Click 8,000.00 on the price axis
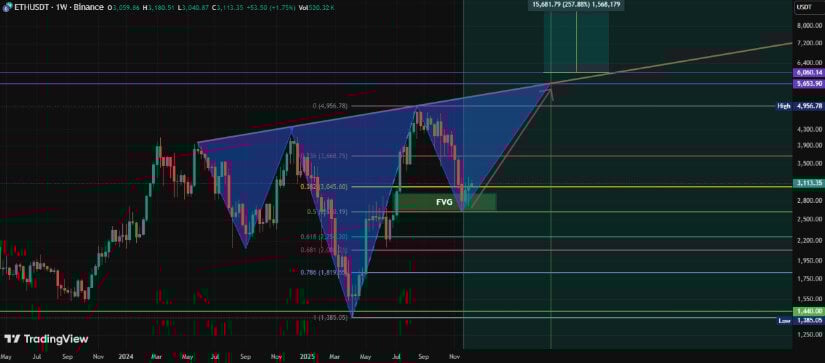 pyautogui.click(x=809, y=25)
